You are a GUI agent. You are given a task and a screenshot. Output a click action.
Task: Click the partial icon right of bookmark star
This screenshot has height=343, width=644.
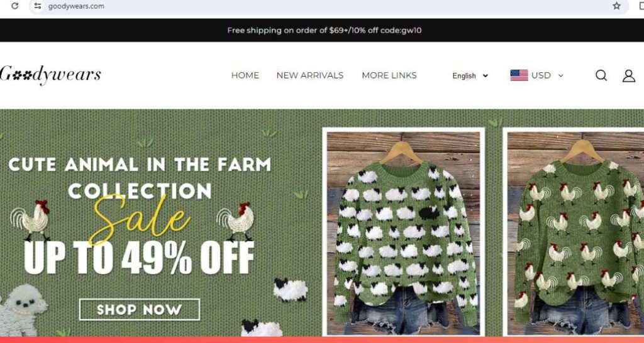[641, 6]
